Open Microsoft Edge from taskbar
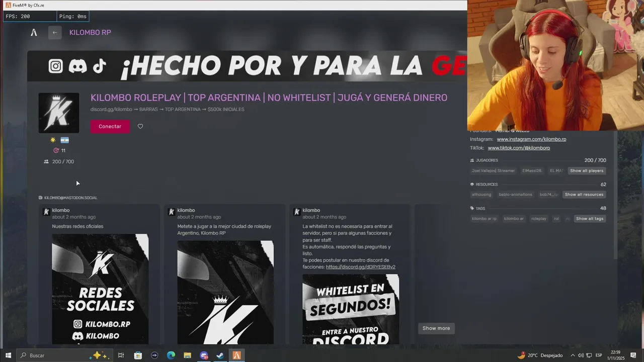The width and height of the screenshot is (644, 362). click(171, 355)
